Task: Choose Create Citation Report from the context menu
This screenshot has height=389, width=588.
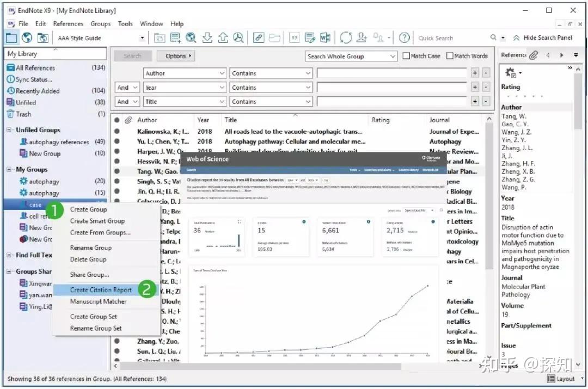Action: click(101, 289)
